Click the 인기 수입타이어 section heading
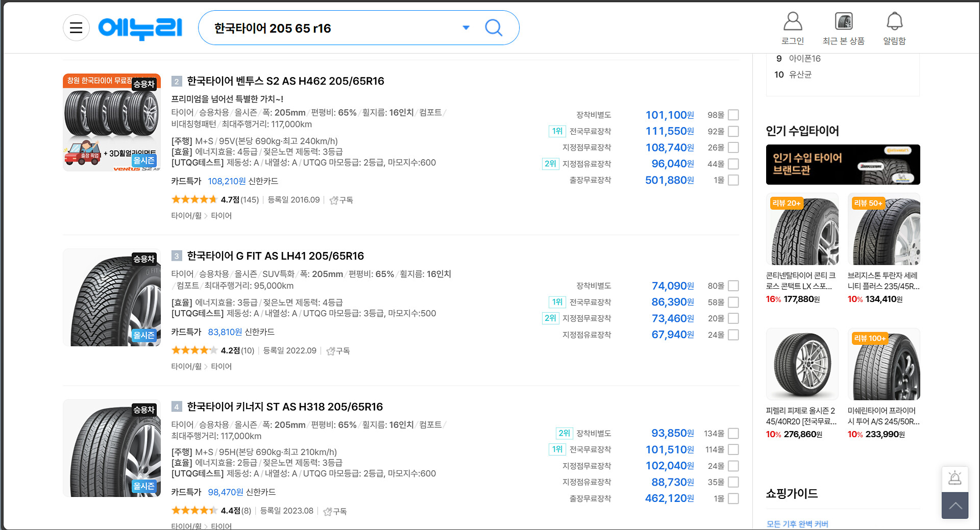The height and width of the screenshot is (530, 980). [x=802, y=131]
